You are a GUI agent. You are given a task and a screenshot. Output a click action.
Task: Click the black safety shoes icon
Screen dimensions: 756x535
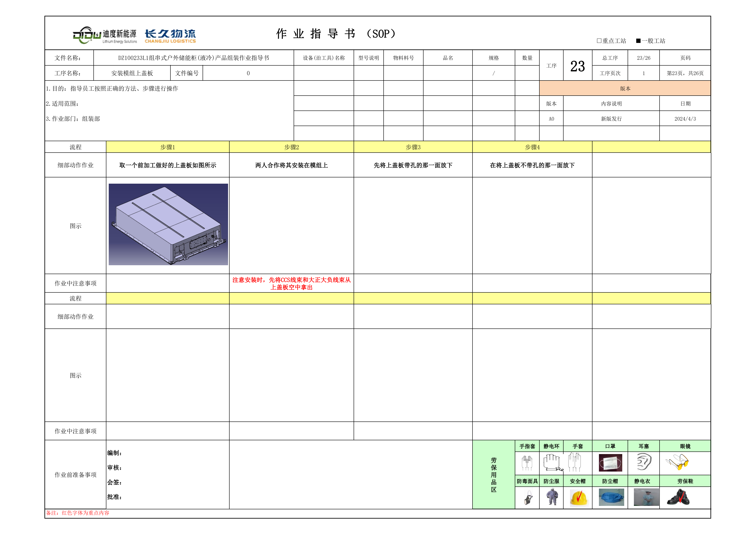pyautogui.click(x=679, y=497)
